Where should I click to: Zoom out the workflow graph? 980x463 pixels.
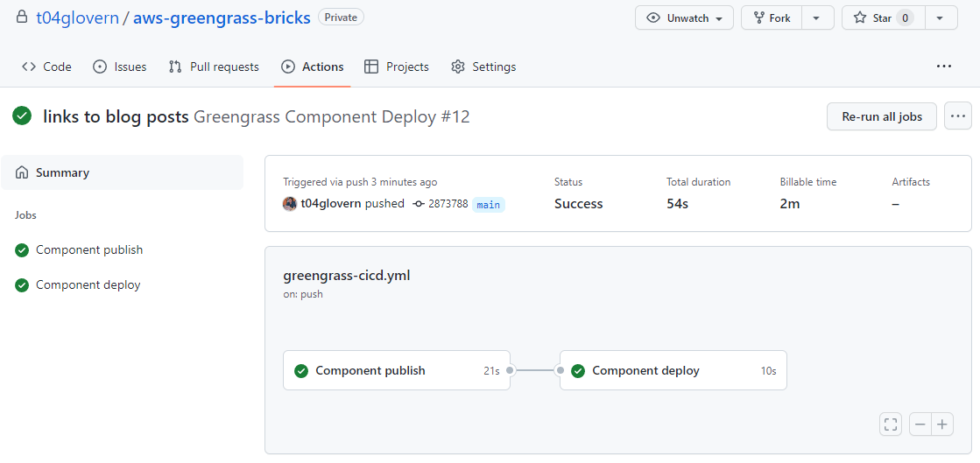pyautogui.click(x=920, y=424)
